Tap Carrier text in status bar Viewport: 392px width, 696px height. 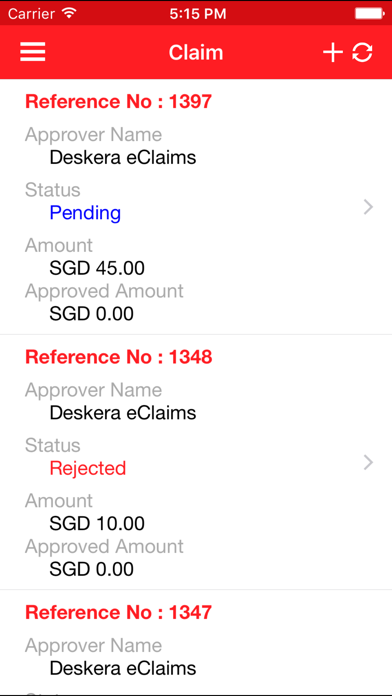33,14
